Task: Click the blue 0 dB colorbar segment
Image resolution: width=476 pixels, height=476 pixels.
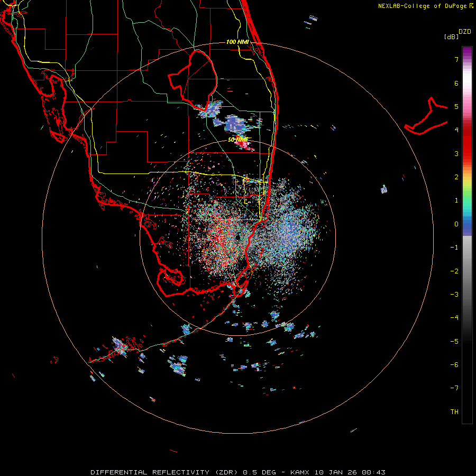Action: (x=467, y=225)
